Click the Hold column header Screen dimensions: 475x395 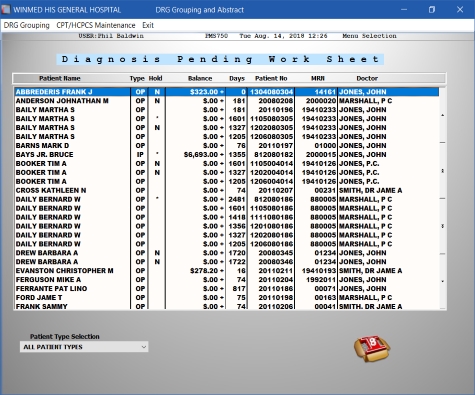pos(155,78)
